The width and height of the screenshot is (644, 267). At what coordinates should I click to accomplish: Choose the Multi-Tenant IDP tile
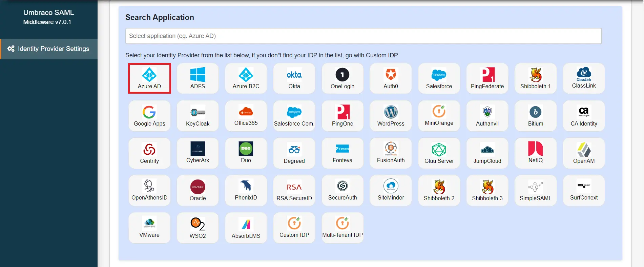point(342,228)
